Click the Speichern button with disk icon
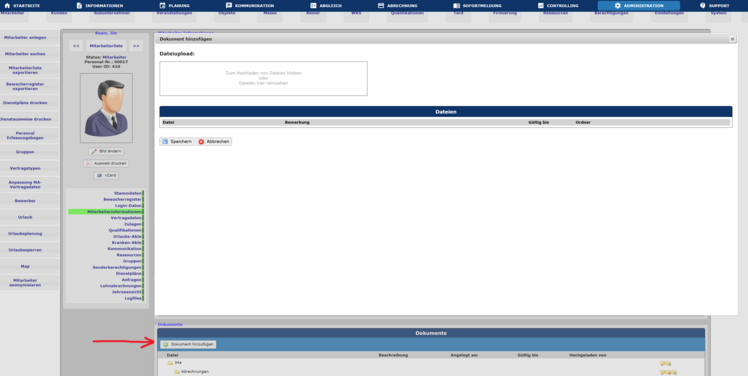 pos(177,142)
